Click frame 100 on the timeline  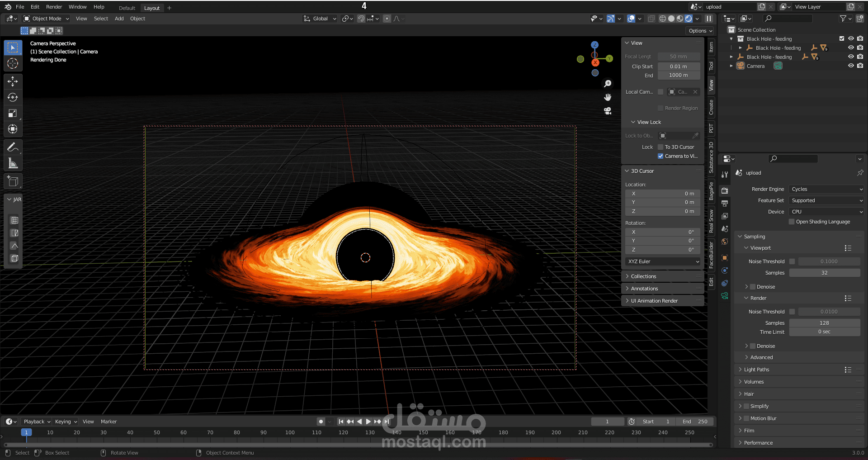click(x=290, y=433)
